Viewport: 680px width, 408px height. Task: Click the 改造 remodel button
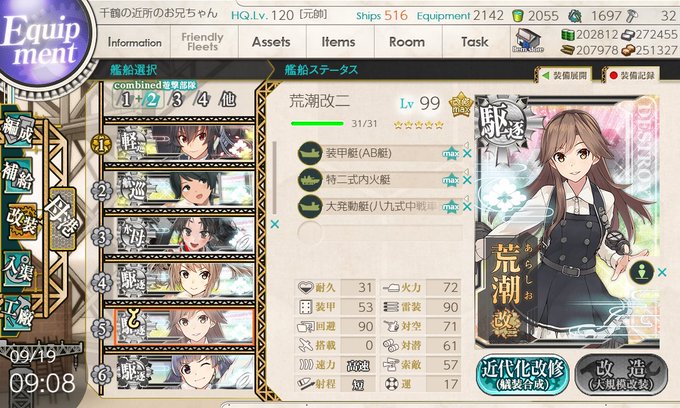point(621,375)
